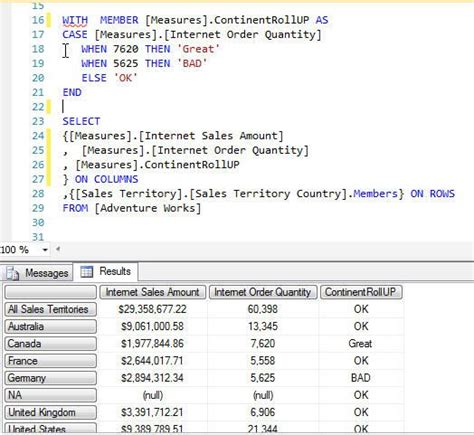The image size is (474, 435).
Task: Click the OK cell in France row
Action: [x=361, y=361]
